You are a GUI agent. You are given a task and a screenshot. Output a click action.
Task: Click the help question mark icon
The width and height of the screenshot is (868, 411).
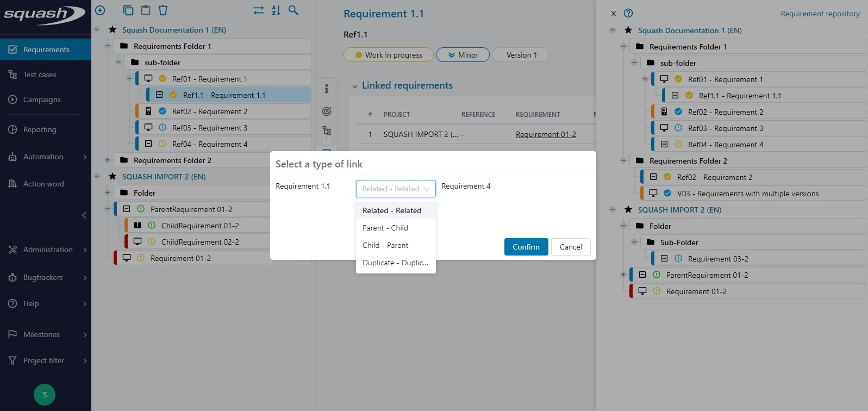(628, 14)
